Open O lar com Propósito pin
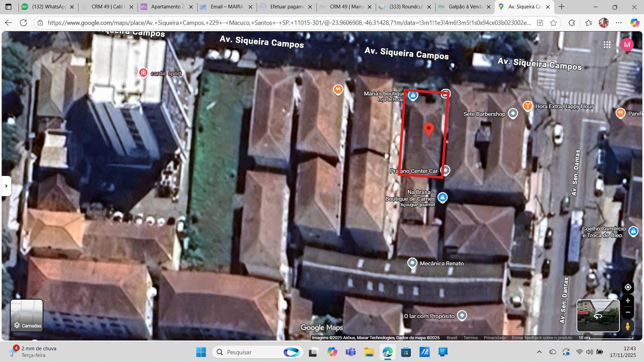644x362 pixels. coord(462,315)
